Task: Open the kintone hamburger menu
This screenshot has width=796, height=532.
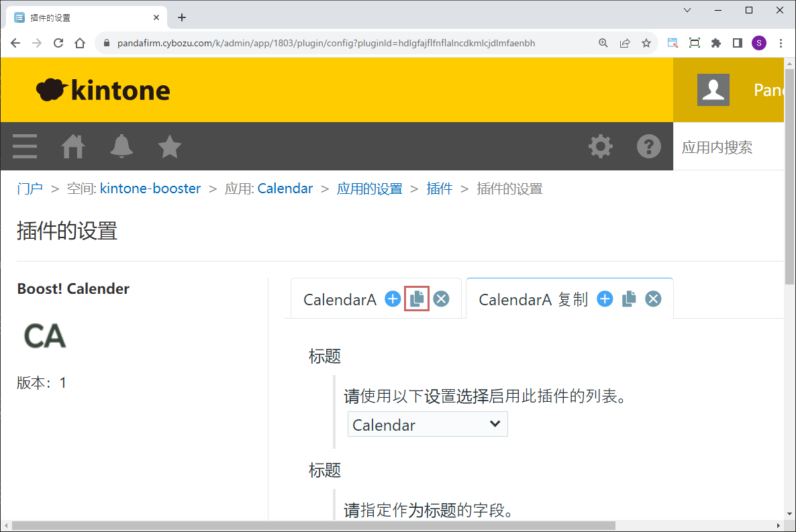Action: click(x=25, y=146)
